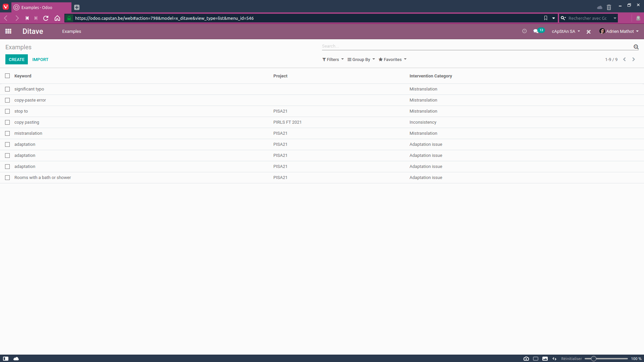Select the checkbox for significant typo row
This screenshot has width=644, height=362.
click(7, 89)
